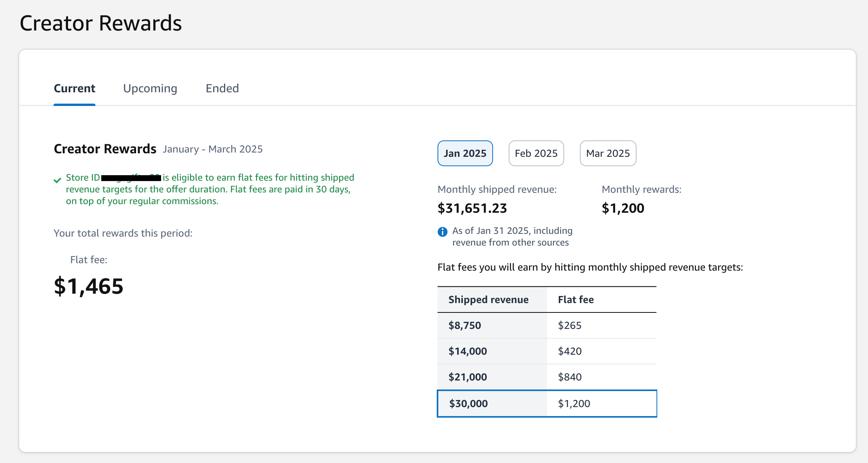
Task: Click the Shipped revenue column header
Action: click(x=488, y=300)
